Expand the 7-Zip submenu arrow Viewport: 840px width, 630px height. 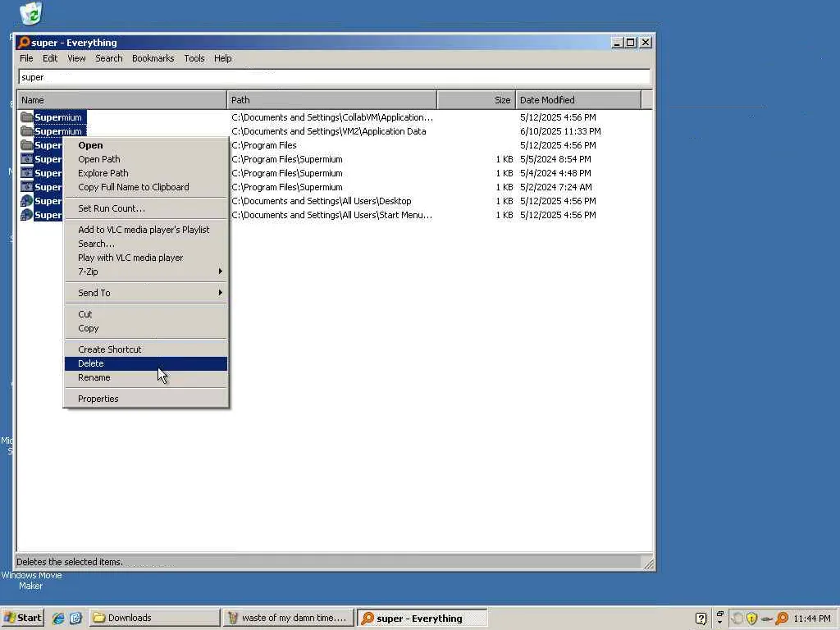coord(220,272)
